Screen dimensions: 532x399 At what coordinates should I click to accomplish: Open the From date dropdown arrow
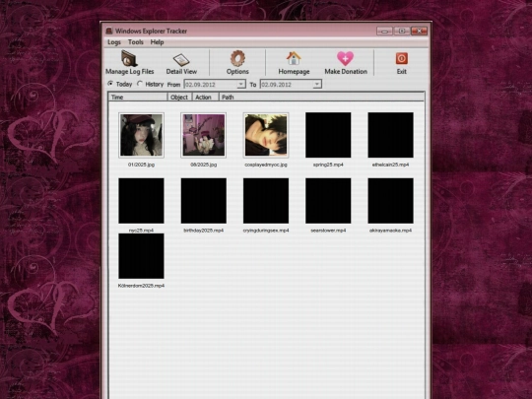tap(241, 84)
